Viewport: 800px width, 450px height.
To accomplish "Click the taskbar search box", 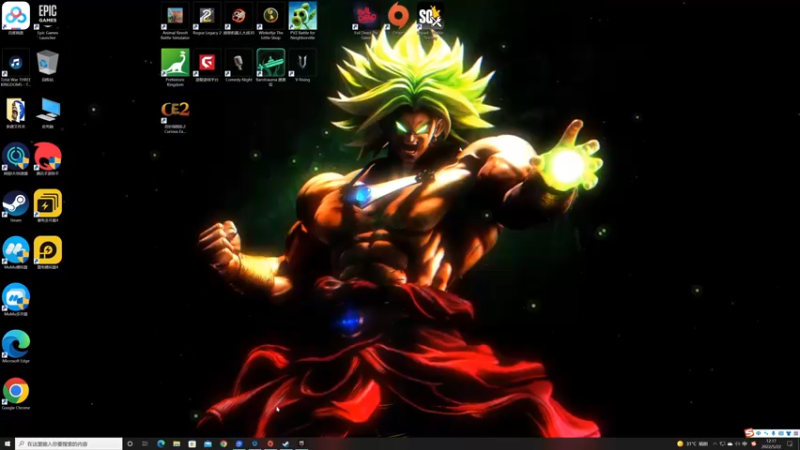I will pos(69,444).
